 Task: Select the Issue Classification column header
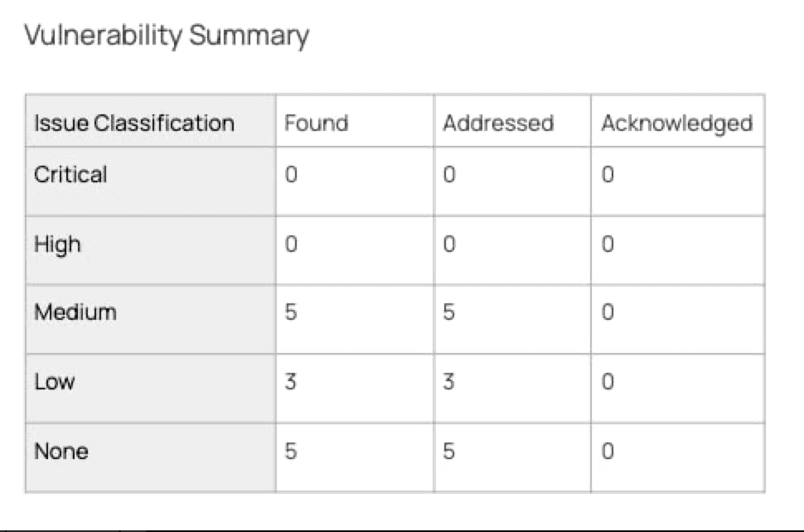134,123
